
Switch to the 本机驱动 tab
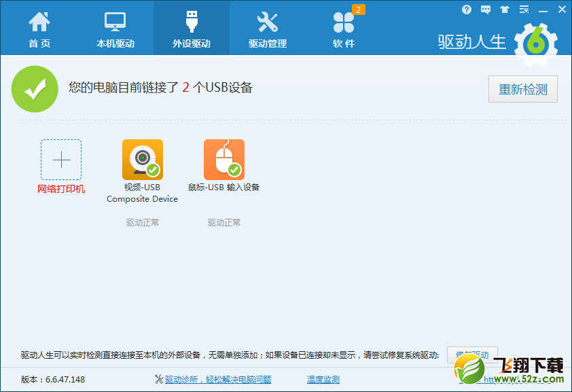(115, 29)
